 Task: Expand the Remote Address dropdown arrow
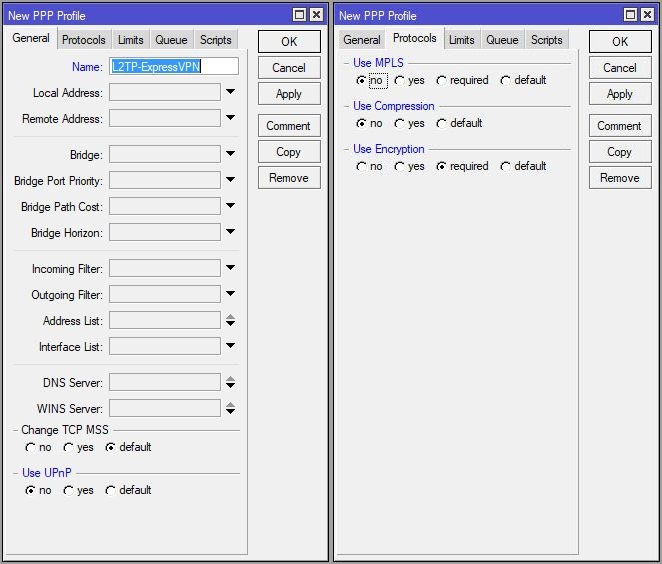click(x=230, y=118)
